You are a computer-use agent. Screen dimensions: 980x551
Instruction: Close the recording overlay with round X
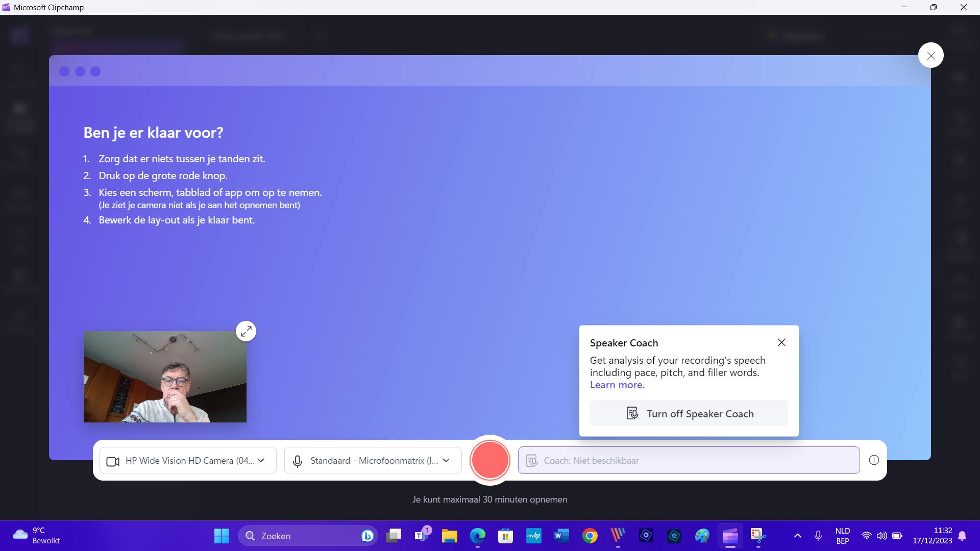(x=930, y=56)
